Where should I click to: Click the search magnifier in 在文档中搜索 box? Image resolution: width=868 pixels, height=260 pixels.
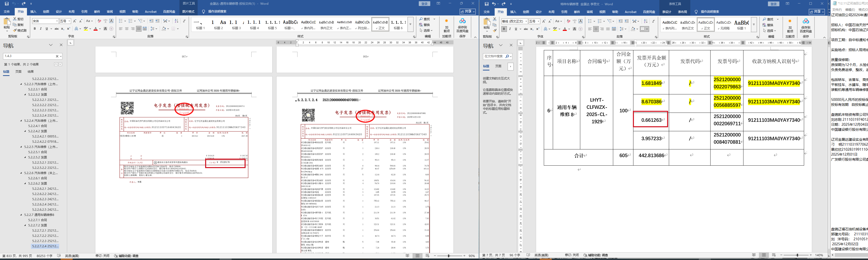coord(507,57)
